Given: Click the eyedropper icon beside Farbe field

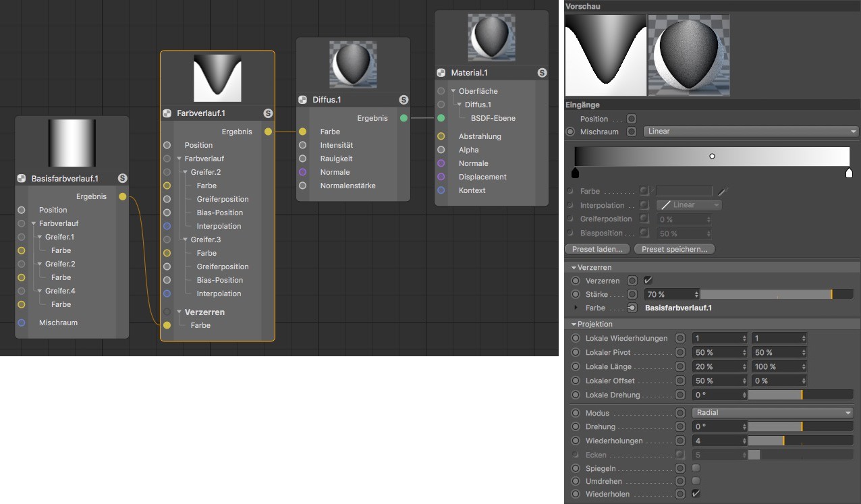Looking at the screenshot, I should [723, 192].
